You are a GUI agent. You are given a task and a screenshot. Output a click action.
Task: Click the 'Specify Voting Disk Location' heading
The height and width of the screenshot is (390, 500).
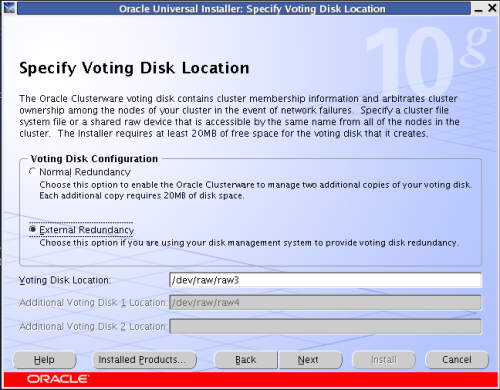click(x=134, y=68)
